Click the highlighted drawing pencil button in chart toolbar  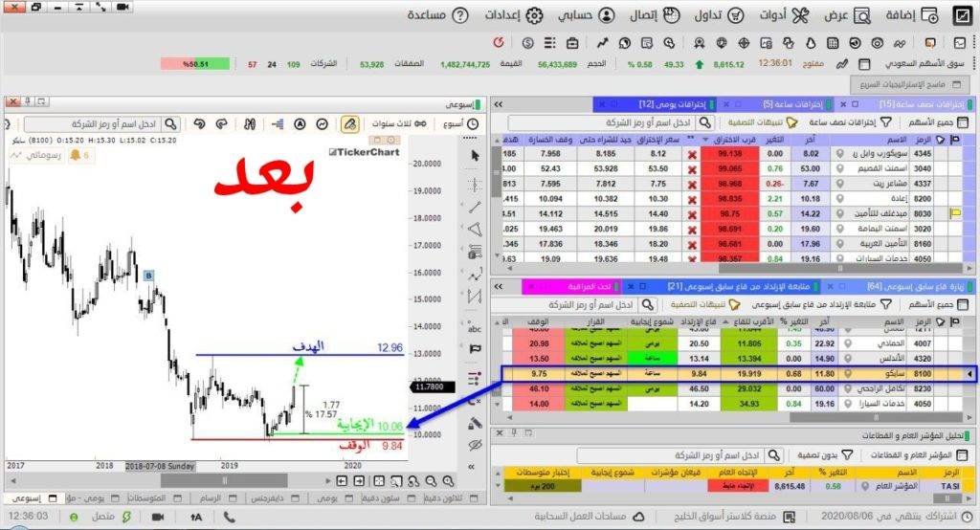(350, 123)
